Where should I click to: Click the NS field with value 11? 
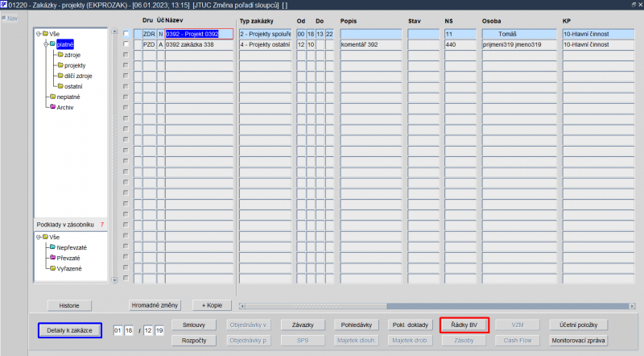point(460,34)
